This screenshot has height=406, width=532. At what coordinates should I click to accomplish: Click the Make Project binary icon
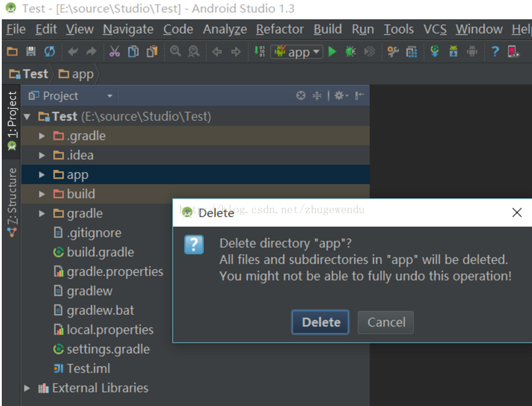click(x=259, y=51)
